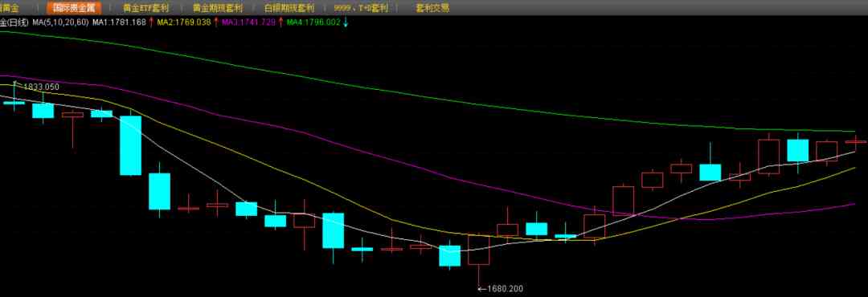Click the red up arrow after MA3
The width and height of the screenshot is (868, 297).
pyautogui.click(x=280, y=22)
